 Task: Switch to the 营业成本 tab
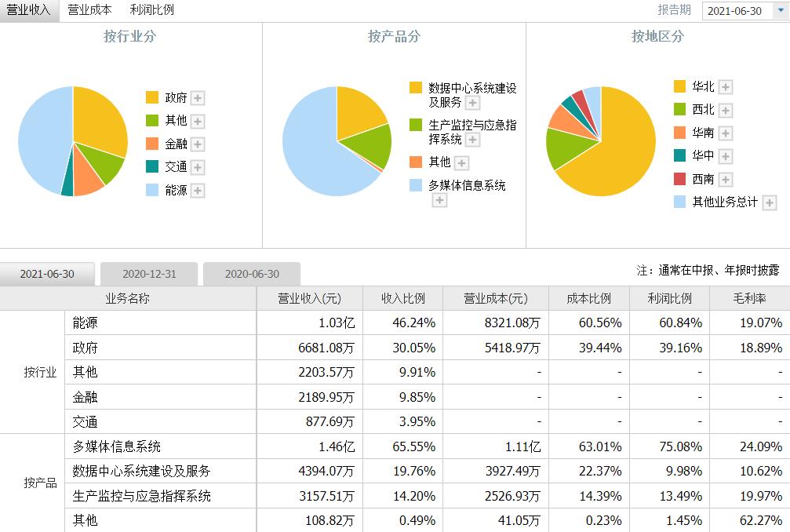click(89, 10)
